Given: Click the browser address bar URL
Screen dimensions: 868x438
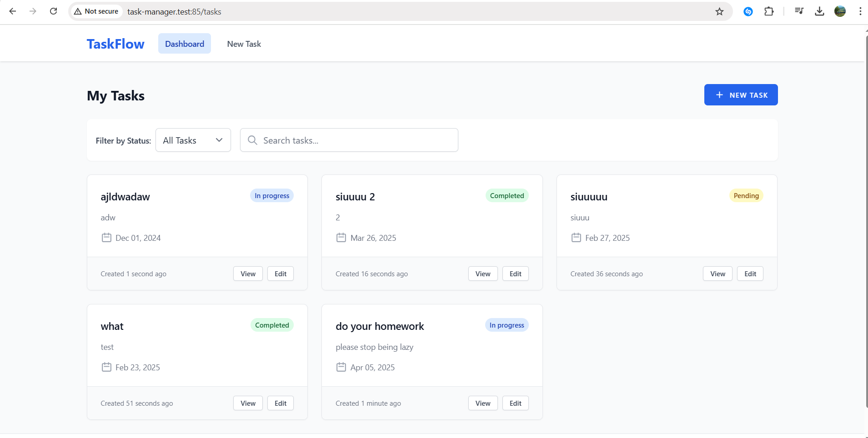Looking at the screenshot, I should pyautogui.click(x=174, y=11).
